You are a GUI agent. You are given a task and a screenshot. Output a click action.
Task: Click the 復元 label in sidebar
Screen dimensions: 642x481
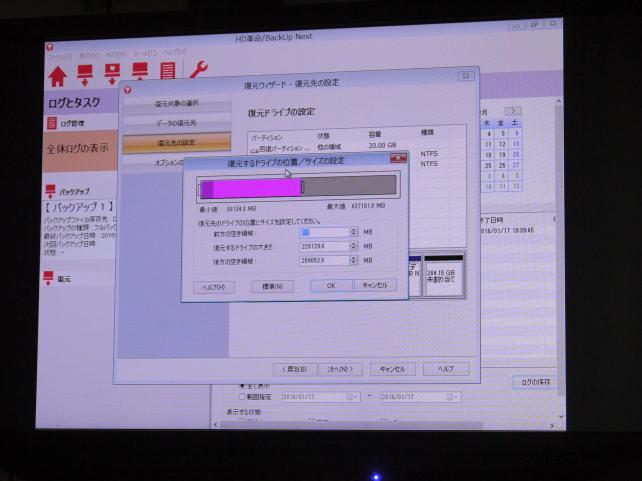64,279
